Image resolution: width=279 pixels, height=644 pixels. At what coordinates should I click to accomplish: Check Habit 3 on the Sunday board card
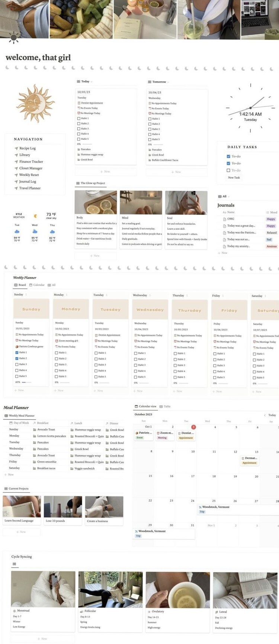pos(17,364)
